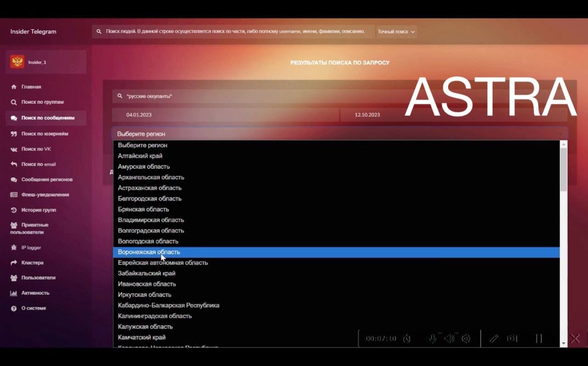Choose Еврейская автономная область option
The width and height of the screenshot is (588, 366).
coord(336,263)
